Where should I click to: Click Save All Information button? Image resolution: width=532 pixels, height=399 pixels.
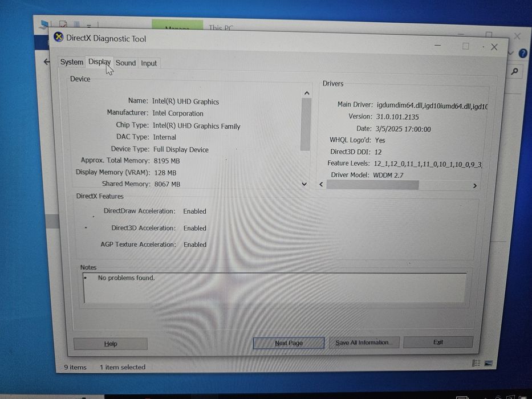point(364,343)
